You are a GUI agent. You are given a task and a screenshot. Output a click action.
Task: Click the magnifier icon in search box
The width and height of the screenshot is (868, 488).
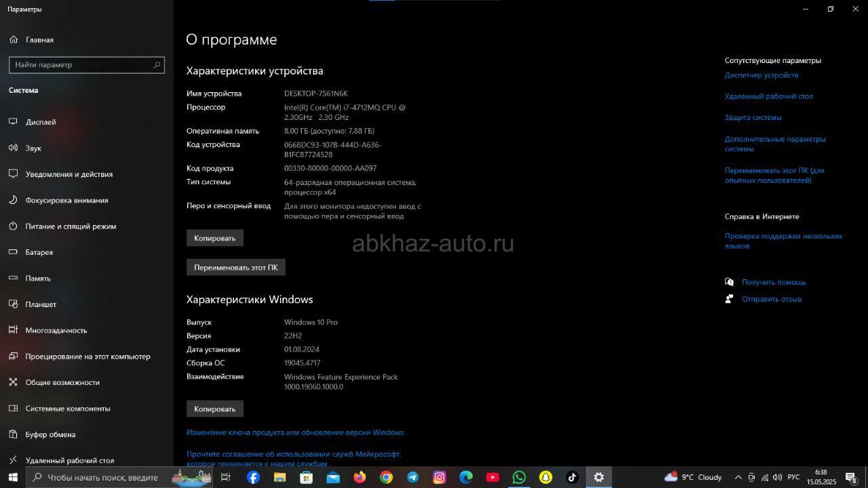click(157, 65)
